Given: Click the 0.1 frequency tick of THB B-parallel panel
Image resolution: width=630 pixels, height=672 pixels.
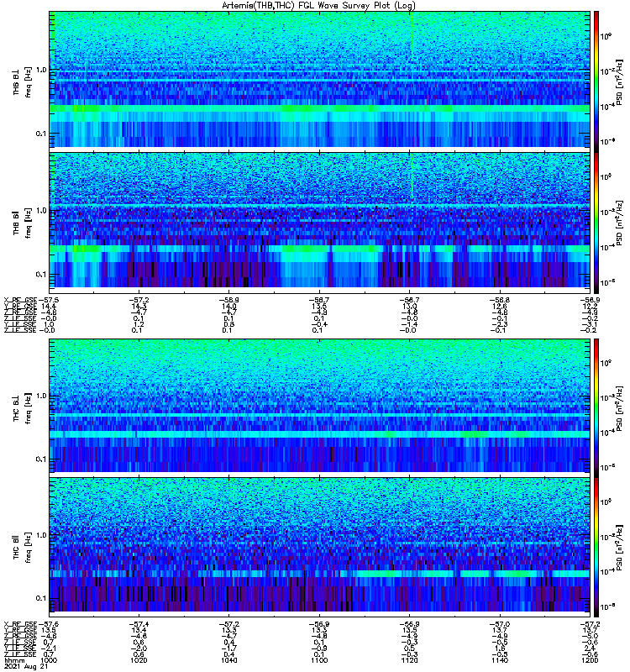Looking at the screenshot, I should [x=40, y=275].
